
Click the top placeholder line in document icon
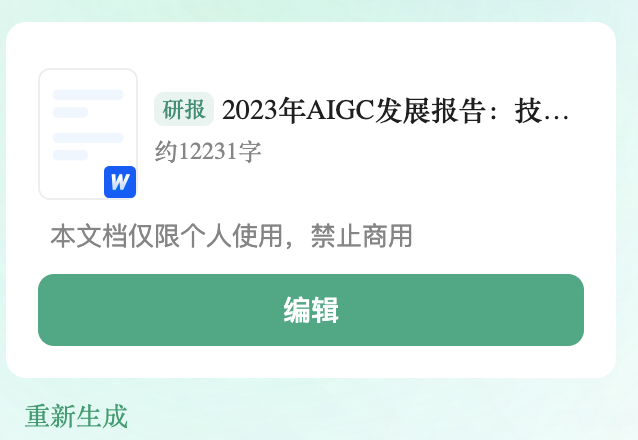coord(88,95)
